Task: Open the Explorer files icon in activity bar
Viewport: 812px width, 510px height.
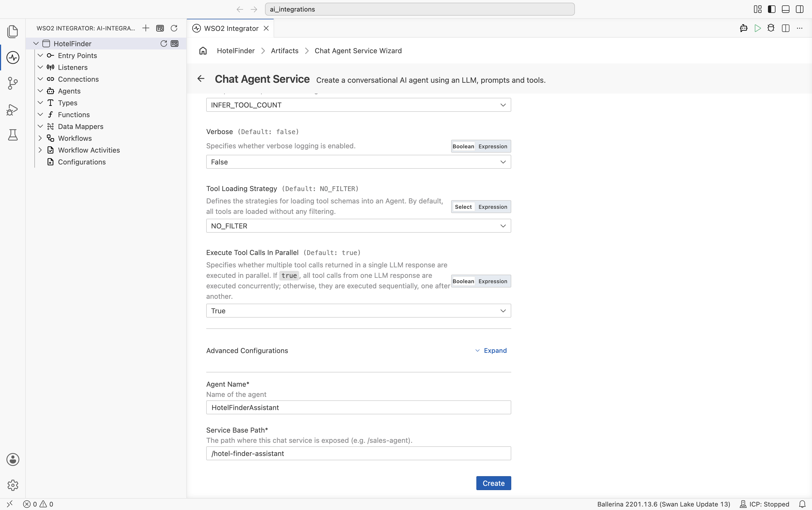Action: point(12,31)
